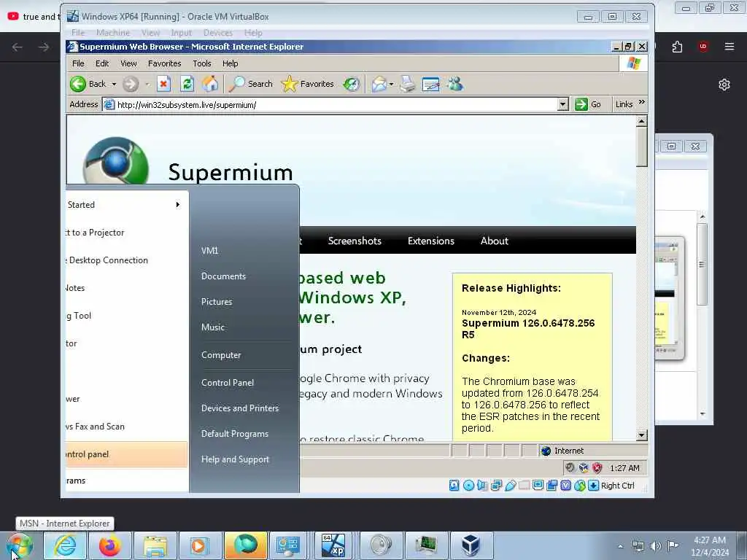Image resolution: width=747 pixels, height=560 pixels.
Task: Select the highlighted control panel entry in Start menu
Action: (x=126, y=454)
